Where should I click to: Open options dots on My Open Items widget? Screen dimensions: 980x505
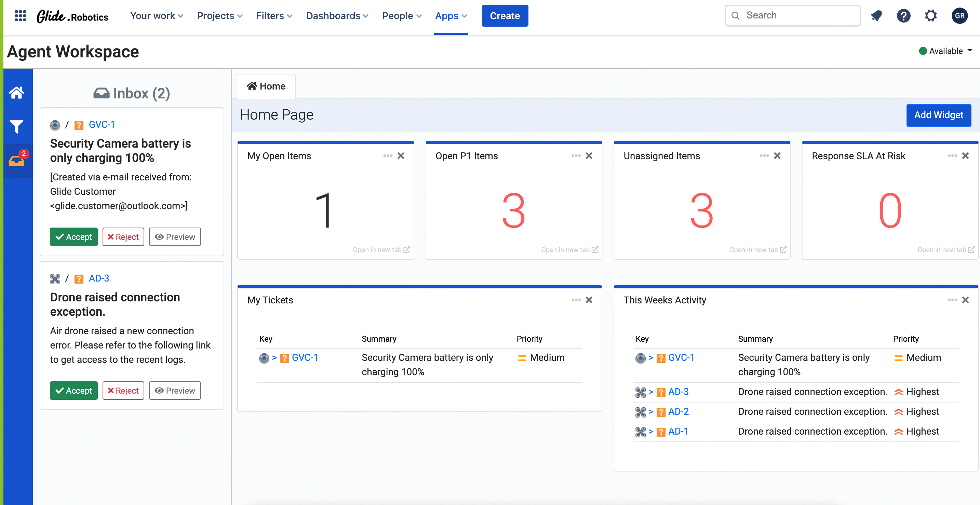(388, 156)
